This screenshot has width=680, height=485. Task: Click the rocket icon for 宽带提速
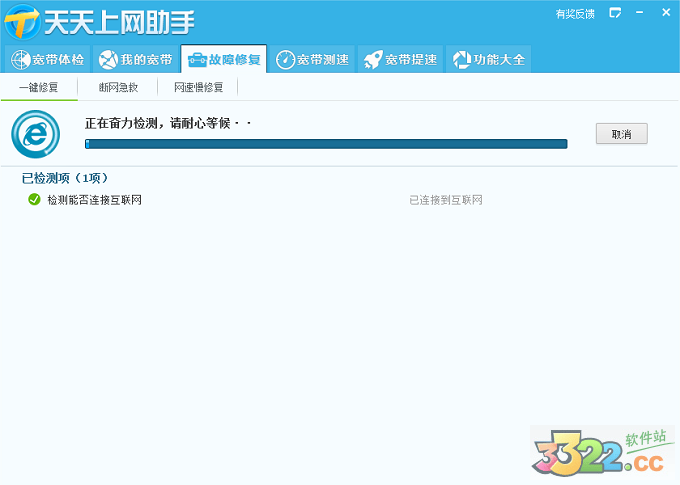[x=372, y=60]
